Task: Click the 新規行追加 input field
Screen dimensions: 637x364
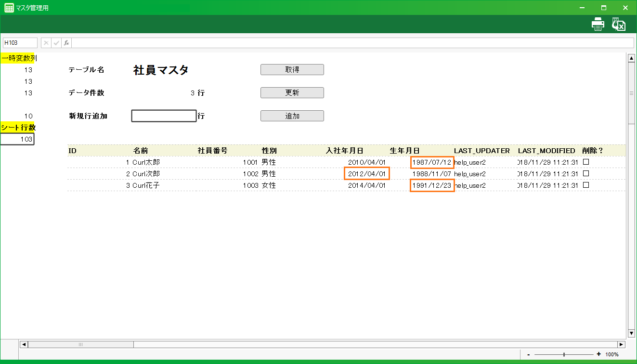Action: (164, 116)
